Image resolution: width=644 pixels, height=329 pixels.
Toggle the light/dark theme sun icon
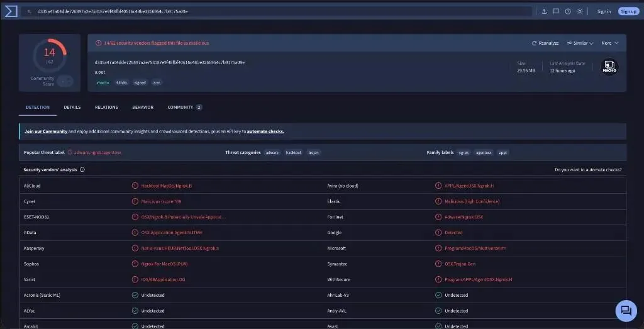[579, 11]
